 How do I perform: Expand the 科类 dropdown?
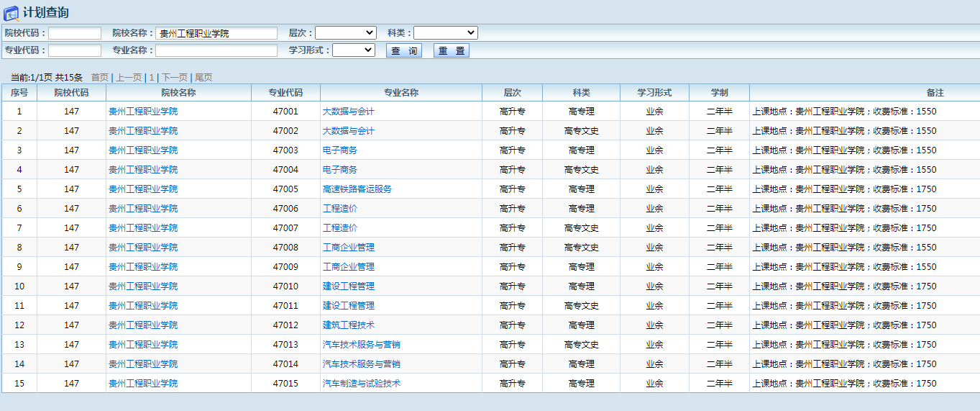click(445, 33)
